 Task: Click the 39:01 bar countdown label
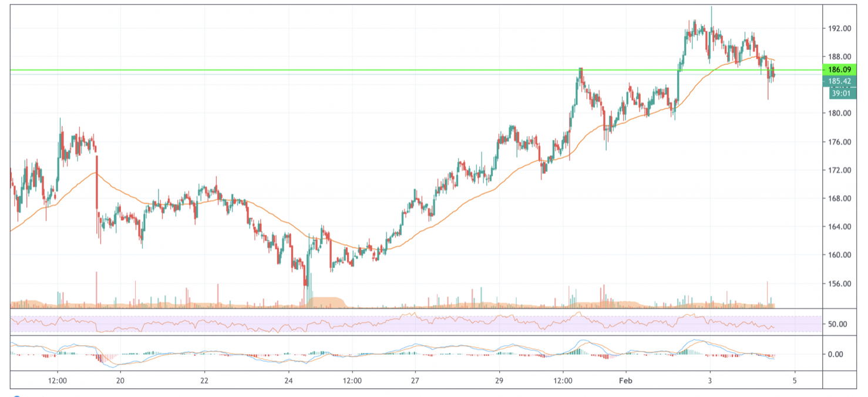tap(842, 93)
